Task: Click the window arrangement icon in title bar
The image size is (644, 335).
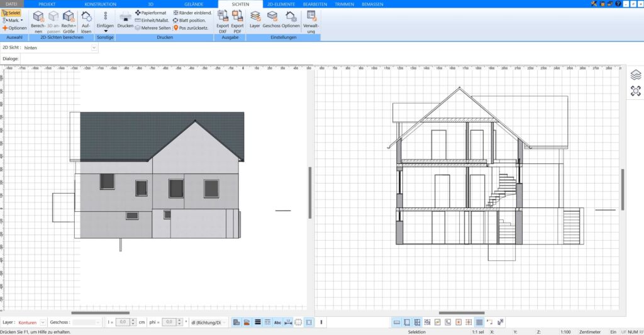Action: (x=610, y=4)
